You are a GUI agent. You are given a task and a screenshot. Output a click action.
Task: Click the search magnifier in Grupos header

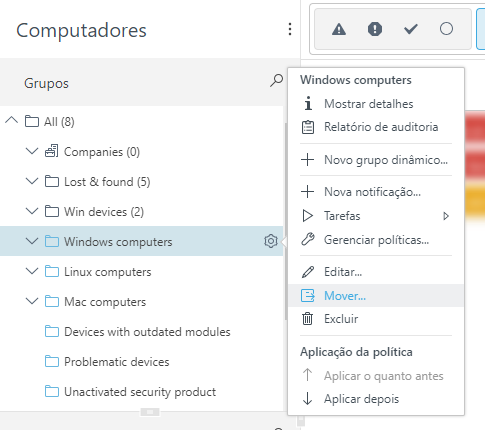coord(276,81)
